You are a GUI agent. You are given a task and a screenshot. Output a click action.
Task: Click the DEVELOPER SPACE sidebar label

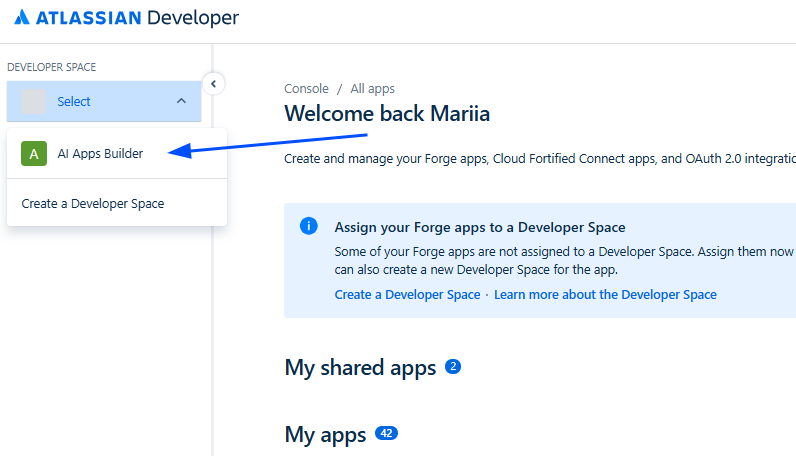click(x=52, y=67)
